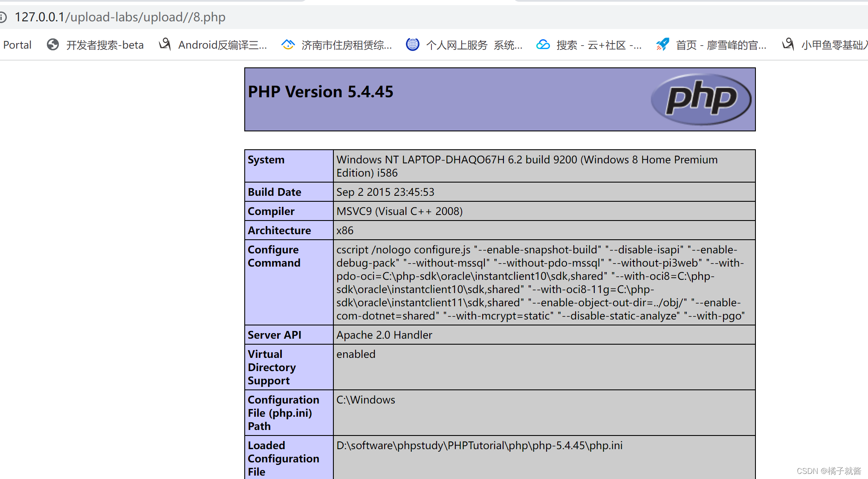
Task: Click the PHP logo image
Action: [700, 99]
